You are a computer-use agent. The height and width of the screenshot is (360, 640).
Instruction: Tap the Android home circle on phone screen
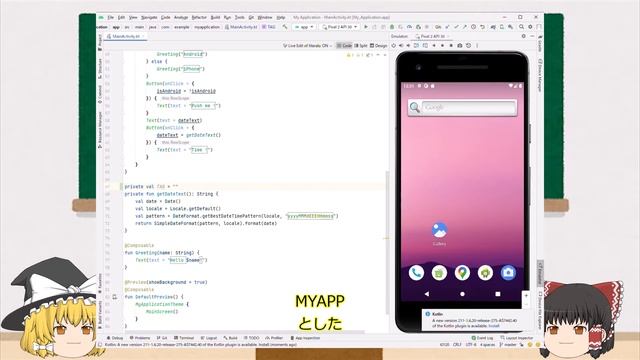point(462,294)
